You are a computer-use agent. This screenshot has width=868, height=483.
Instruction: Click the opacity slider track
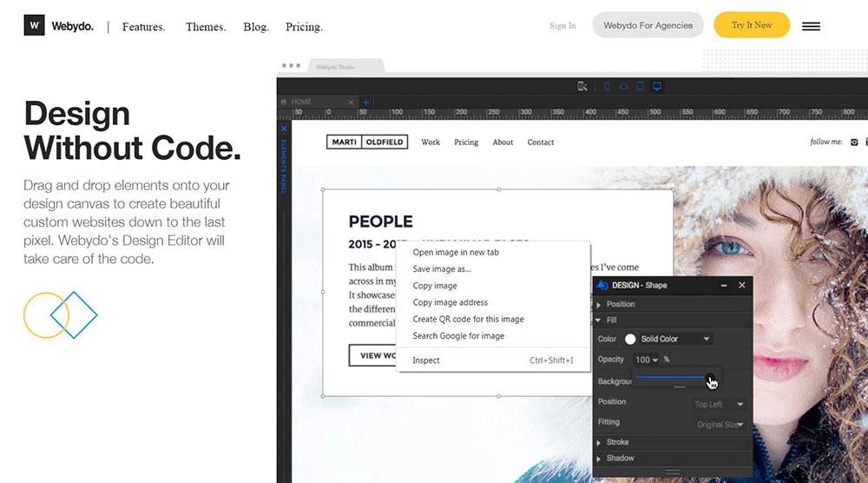(x=670, y=377)
